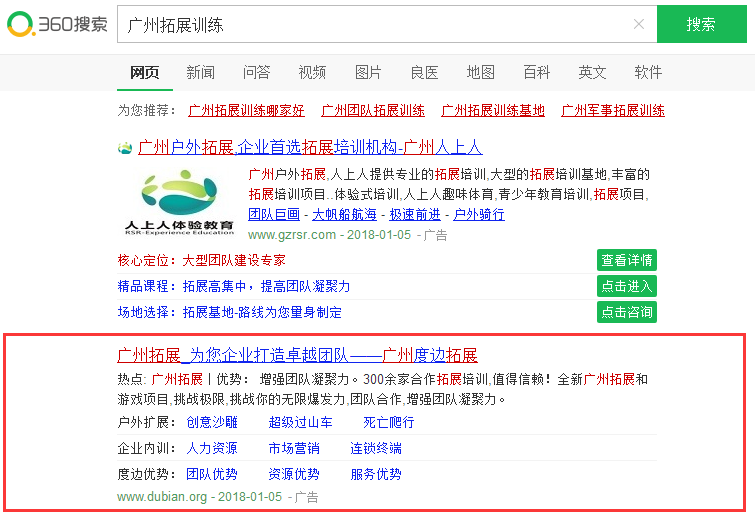Click the 点击咨询 button

627,312
